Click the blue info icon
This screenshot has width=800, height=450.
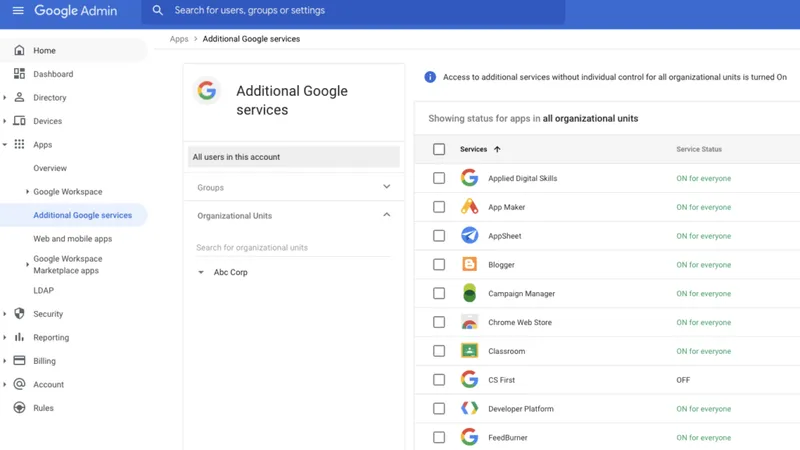pyautogui.click(x=430, y=77)
